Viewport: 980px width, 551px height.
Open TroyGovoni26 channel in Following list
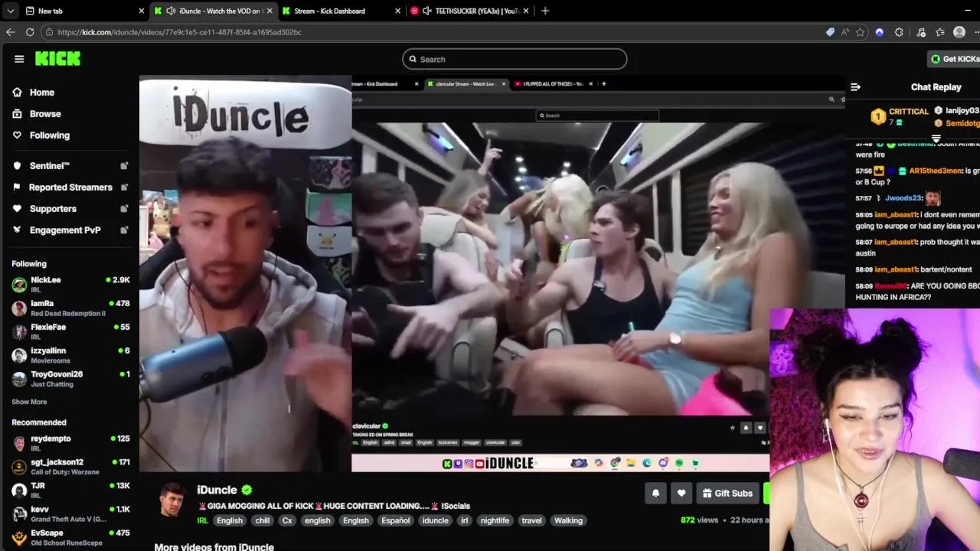pos(70,379)
